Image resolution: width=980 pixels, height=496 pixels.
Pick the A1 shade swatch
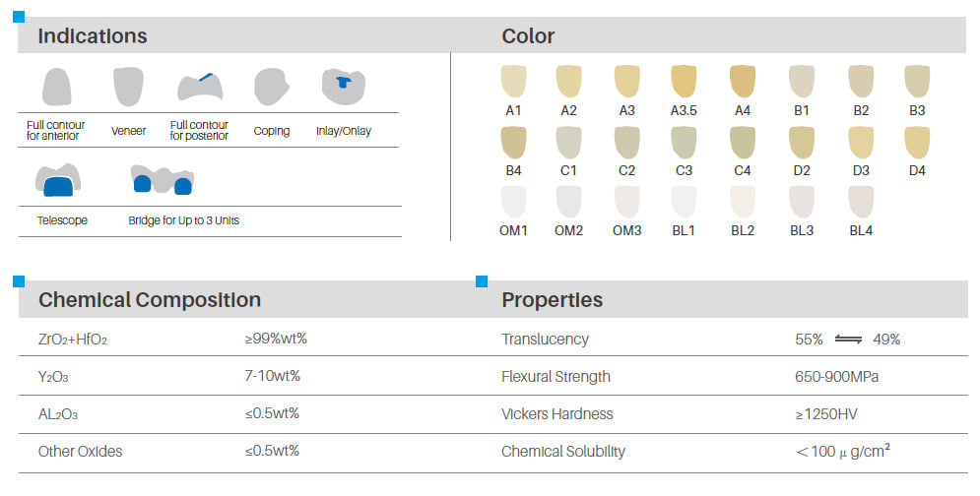513,82
